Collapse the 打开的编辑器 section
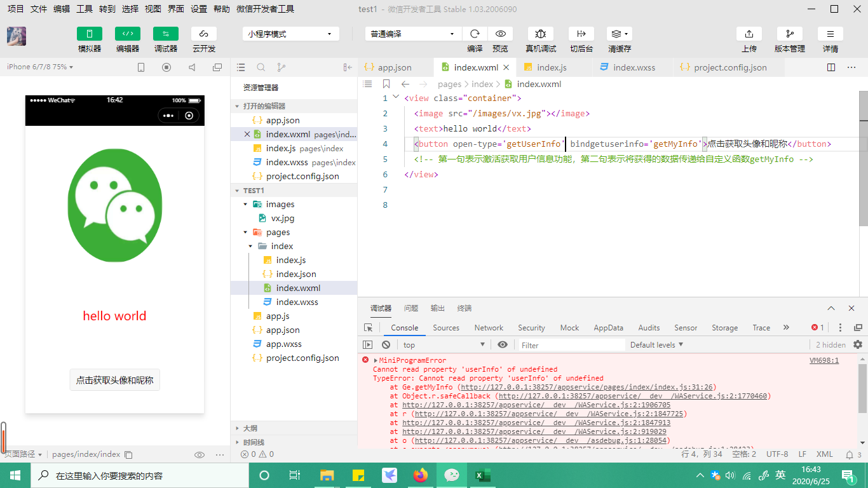Screen dimensions: 868x488 tap(294, 106)
